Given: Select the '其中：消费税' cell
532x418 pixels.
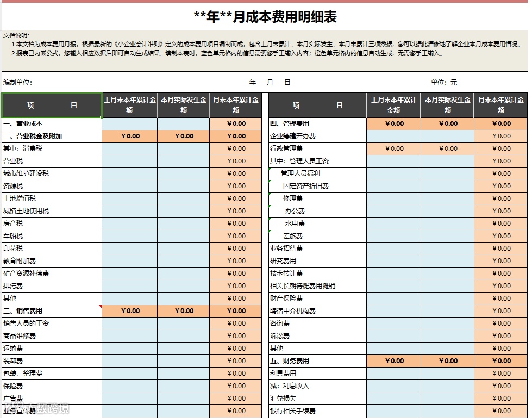Looking at the screenshot, I should coord(52,149).
